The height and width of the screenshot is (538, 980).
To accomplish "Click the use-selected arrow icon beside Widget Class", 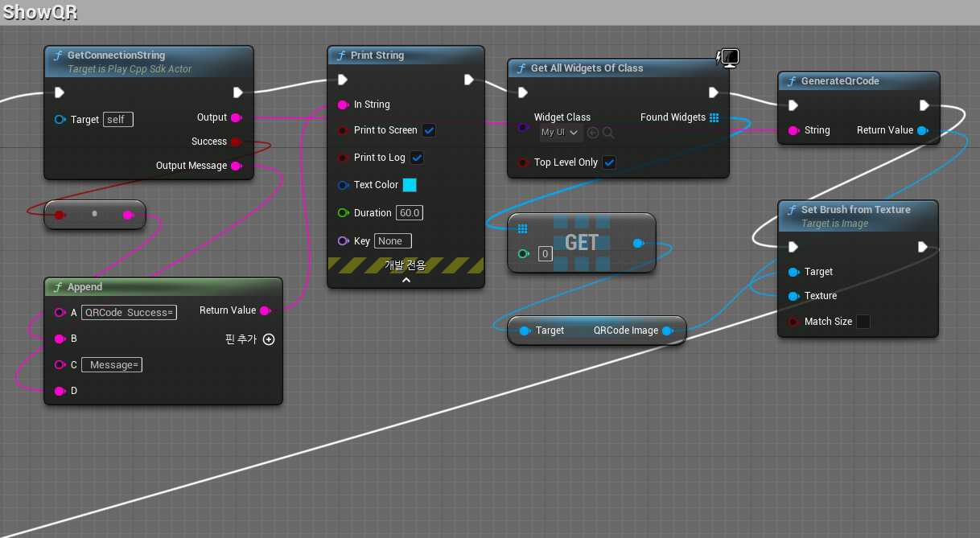I will click(593, 133).
